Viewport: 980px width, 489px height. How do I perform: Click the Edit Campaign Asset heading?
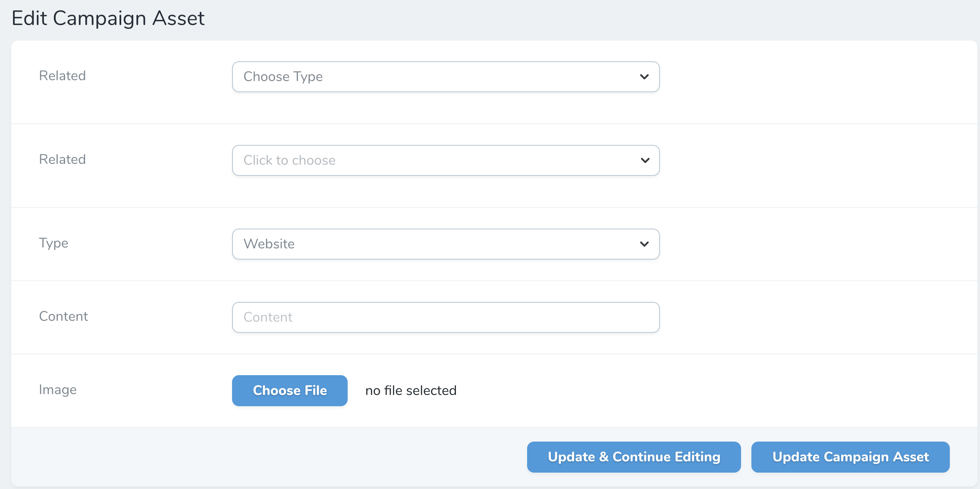[108, 18]
